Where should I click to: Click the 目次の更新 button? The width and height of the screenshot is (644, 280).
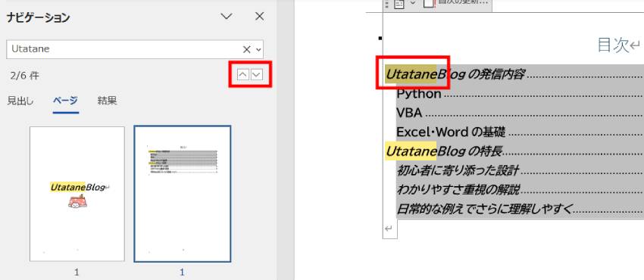(457, 3)
